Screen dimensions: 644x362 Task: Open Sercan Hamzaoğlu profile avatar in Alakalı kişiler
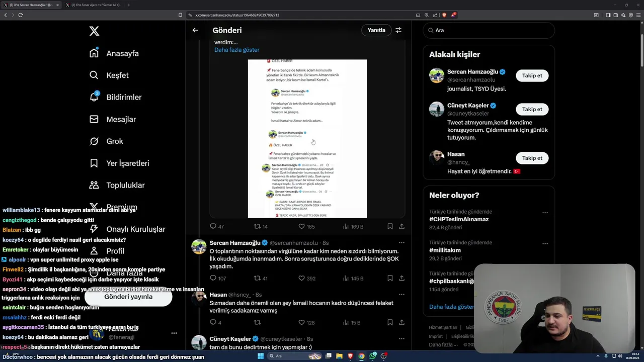(x=437, y=75)
